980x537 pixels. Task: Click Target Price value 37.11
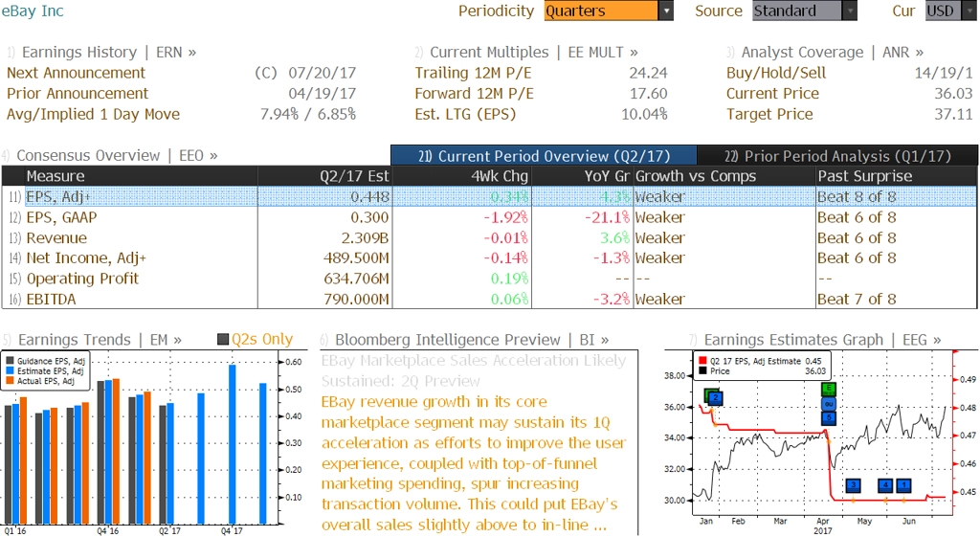[x=954, y=115]
